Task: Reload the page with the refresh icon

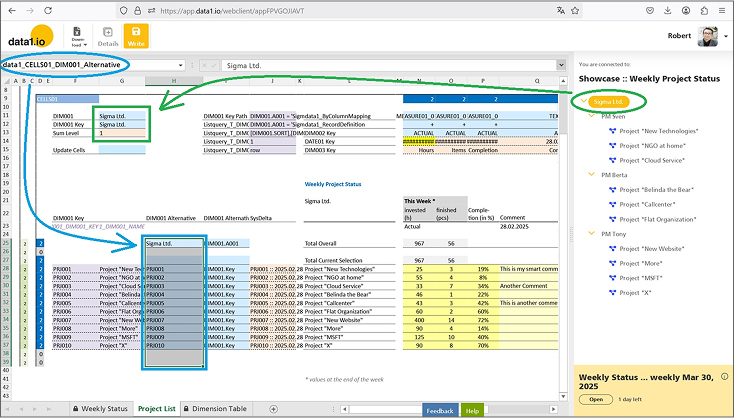Action: 48,10
